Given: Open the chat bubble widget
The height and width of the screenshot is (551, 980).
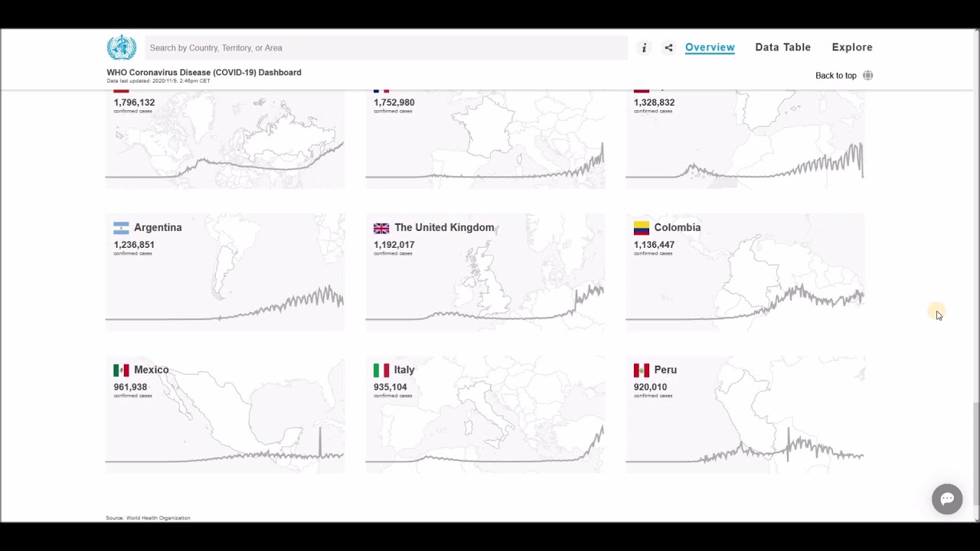Looking at the screenshot, I should click(947, 499).
